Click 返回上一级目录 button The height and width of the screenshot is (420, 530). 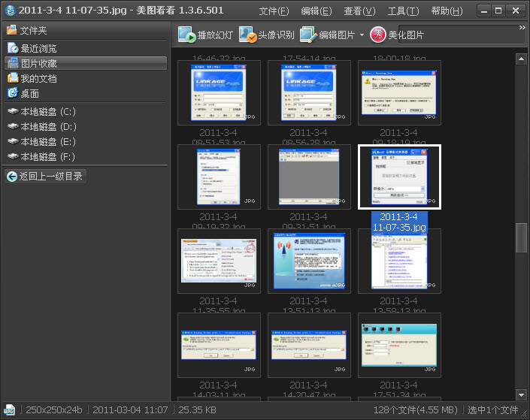click(x=45, y=177)
